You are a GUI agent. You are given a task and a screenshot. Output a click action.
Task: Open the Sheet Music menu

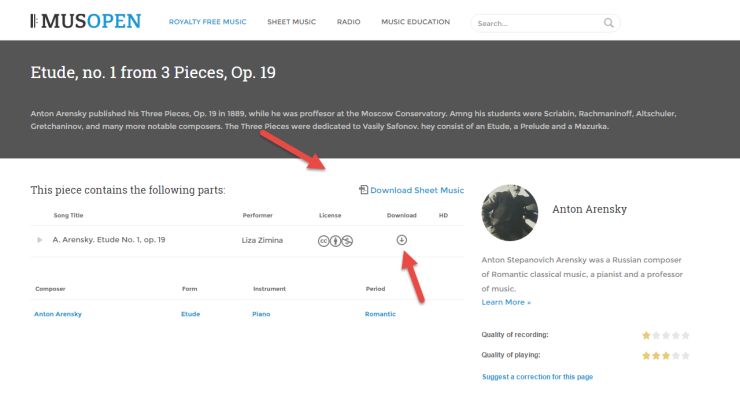pos(291,22)
